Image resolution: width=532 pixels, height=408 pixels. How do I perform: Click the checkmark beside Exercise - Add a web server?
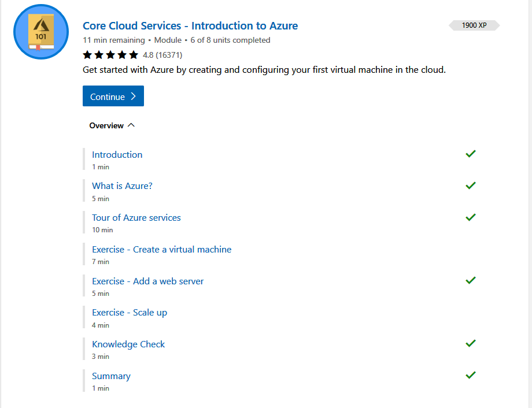[470, 280]
